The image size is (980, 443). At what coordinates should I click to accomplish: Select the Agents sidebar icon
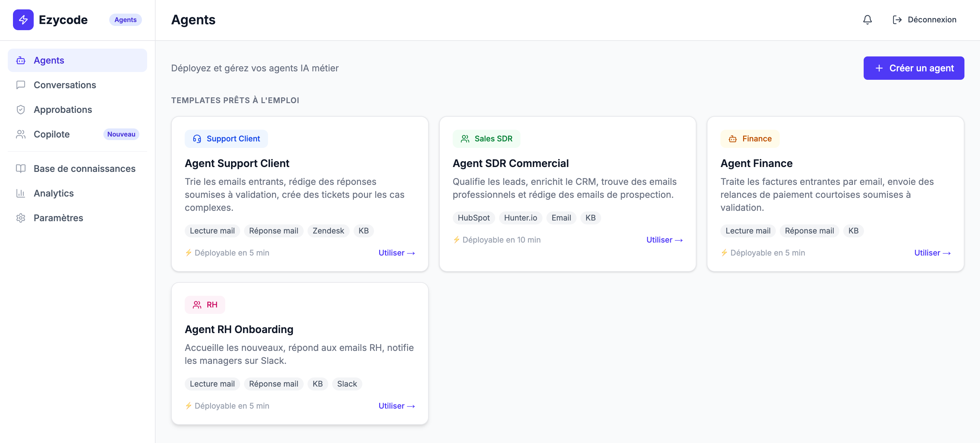coord(20,60)
